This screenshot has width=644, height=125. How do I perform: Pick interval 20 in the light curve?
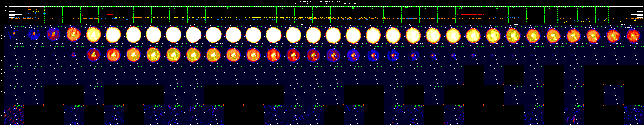(x=393, y=15)
